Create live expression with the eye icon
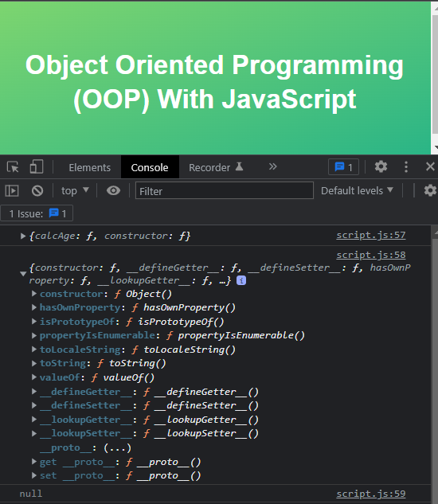438x504 pixels. (113, 190)
